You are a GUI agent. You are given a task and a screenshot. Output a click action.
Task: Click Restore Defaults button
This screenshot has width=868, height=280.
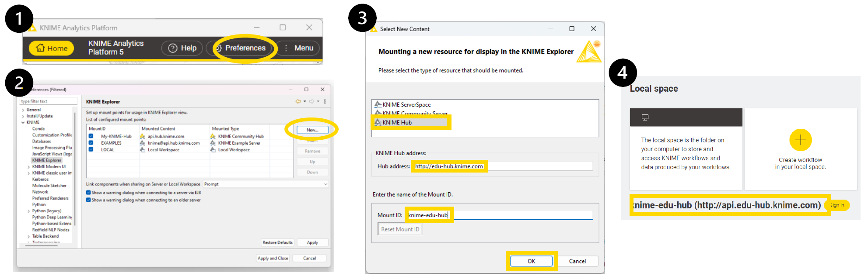pos(277,242)
